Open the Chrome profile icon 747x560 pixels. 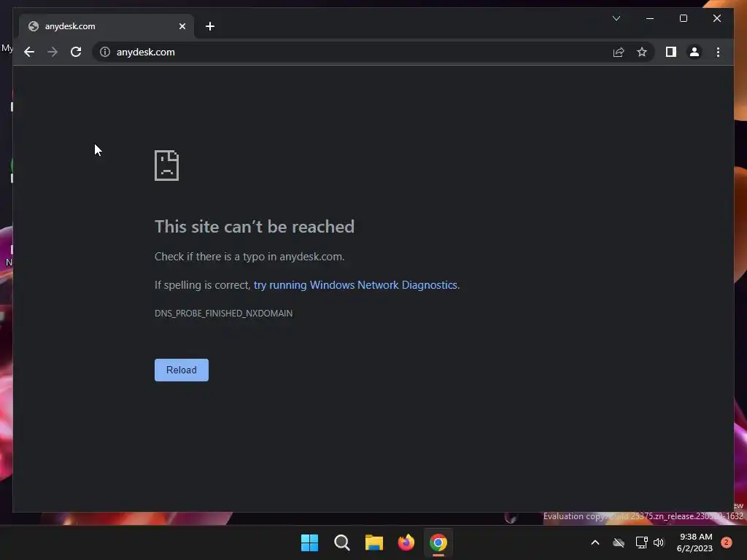[x=694, y=52]
